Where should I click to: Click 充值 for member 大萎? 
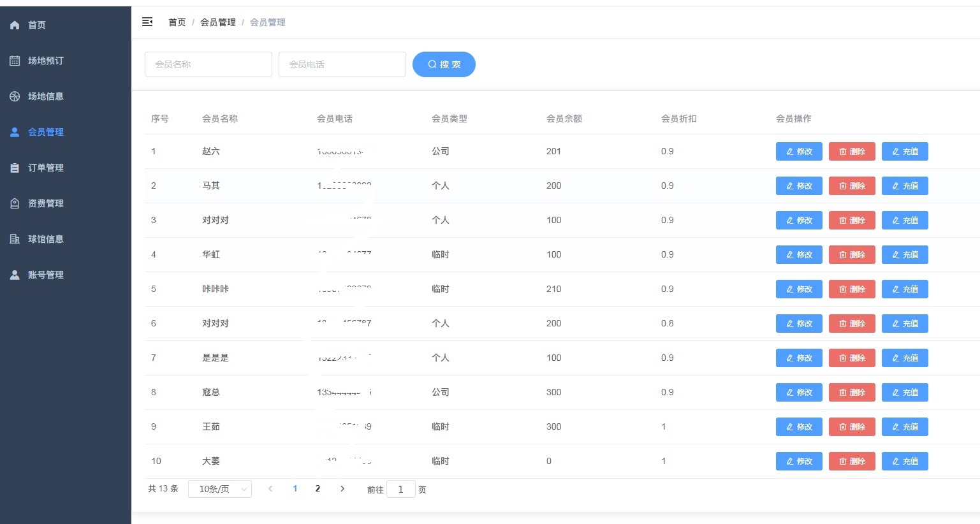pyautogui.click(x=905, y=461)
